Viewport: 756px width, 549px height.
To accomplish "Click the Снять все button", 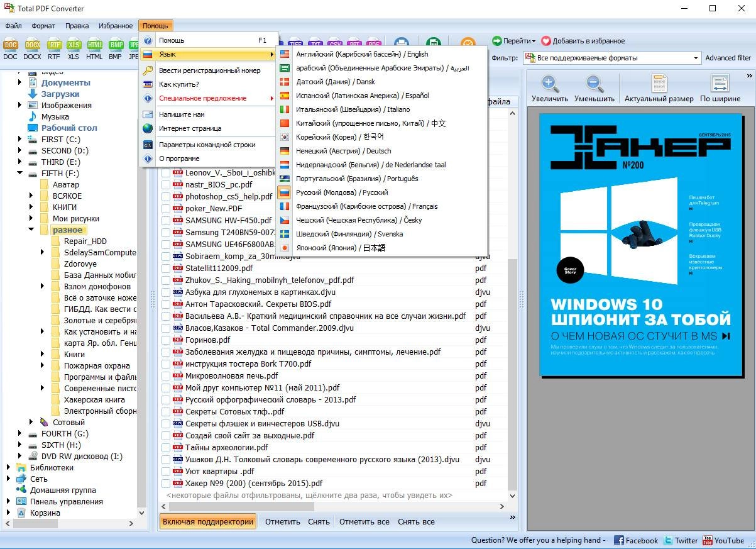I will click(416, 521).
